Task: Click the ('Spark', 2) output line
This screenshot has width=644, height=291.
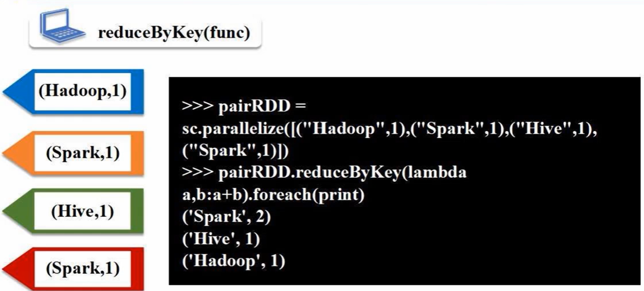Action: click(226, 217)
